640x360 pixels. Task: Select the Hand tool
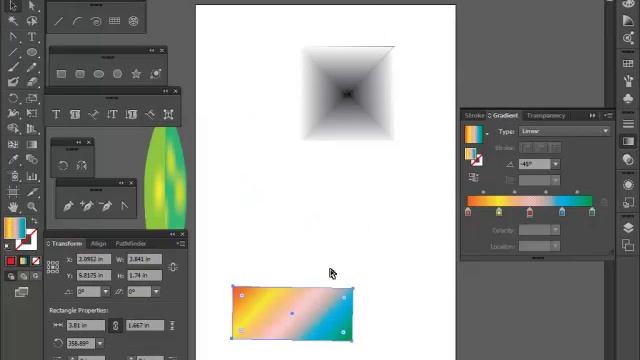(13, 207)
